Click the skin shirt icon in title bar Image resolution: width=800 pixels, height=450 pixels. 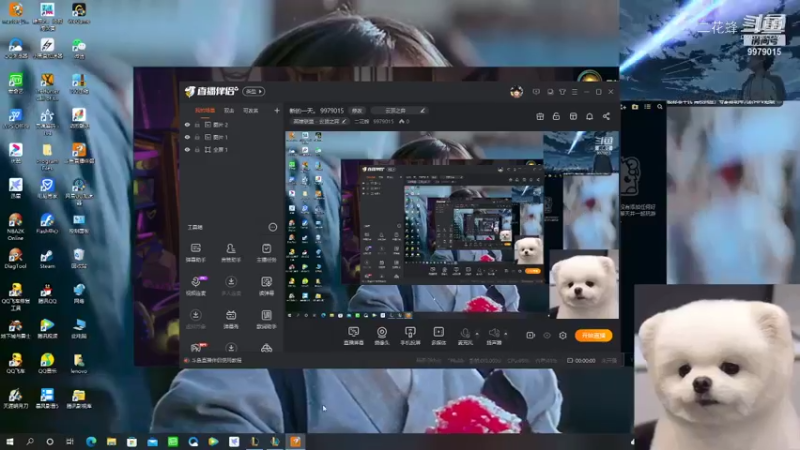(x=562, y=92)
